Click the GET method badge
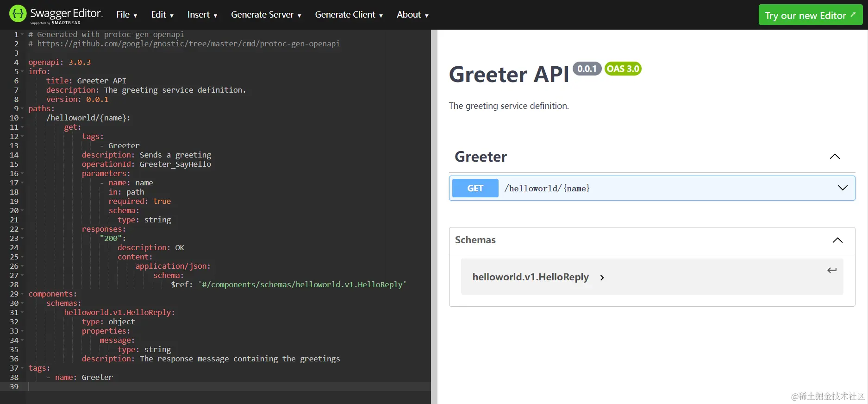The height and width of the screenshot is (404, 868). coord(475,188)
